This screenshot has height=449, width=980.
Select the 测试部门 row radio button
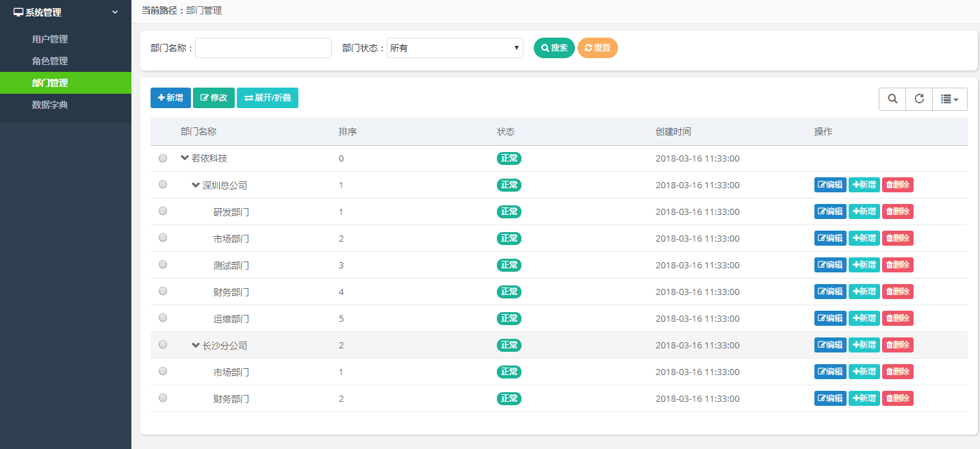coord(163,264)
